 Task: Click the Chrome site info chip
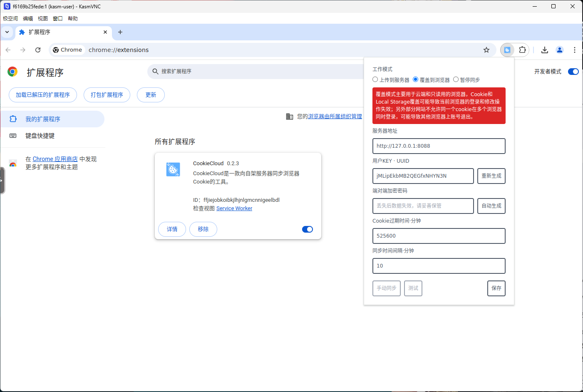click(x=67, y=50)
